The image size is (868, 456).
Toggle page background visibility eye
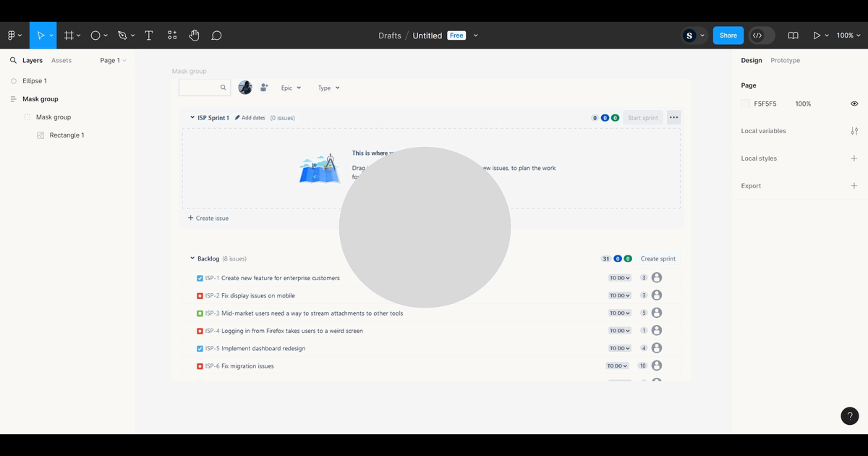pos(854,104)
